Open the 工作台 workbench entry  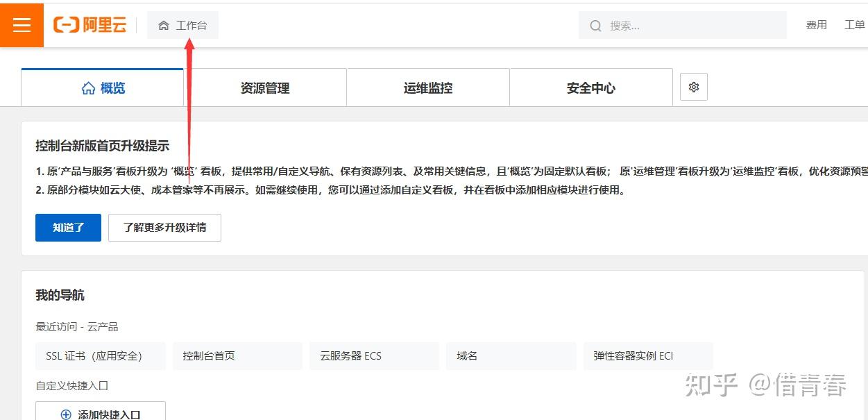click(187, 24)
